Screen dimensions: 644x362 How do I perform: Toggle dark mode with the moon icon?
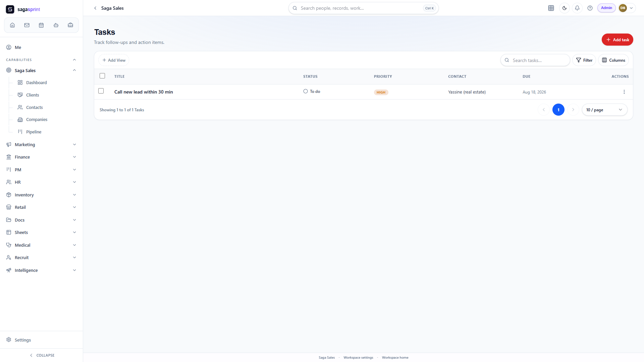(565, 8)
